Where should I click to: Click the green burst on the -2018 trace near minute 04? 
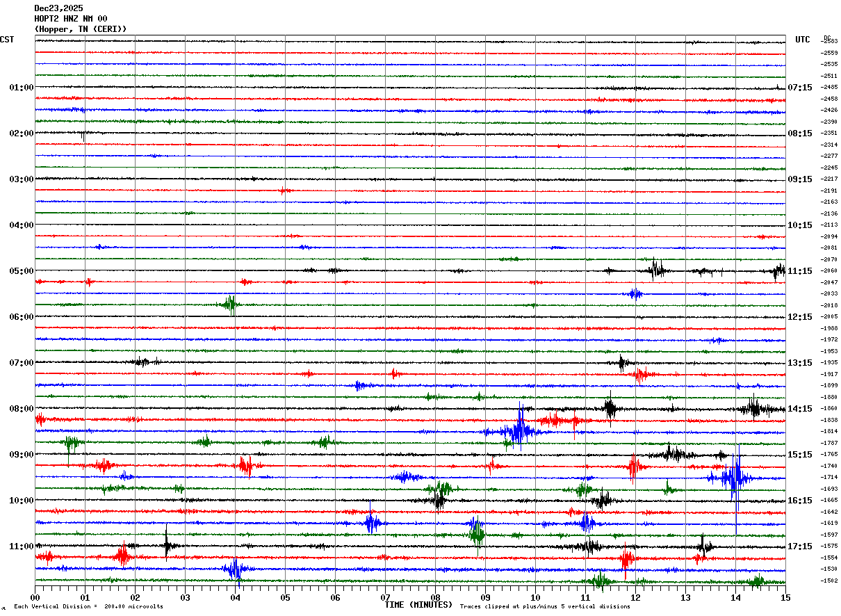coord(230,305)
